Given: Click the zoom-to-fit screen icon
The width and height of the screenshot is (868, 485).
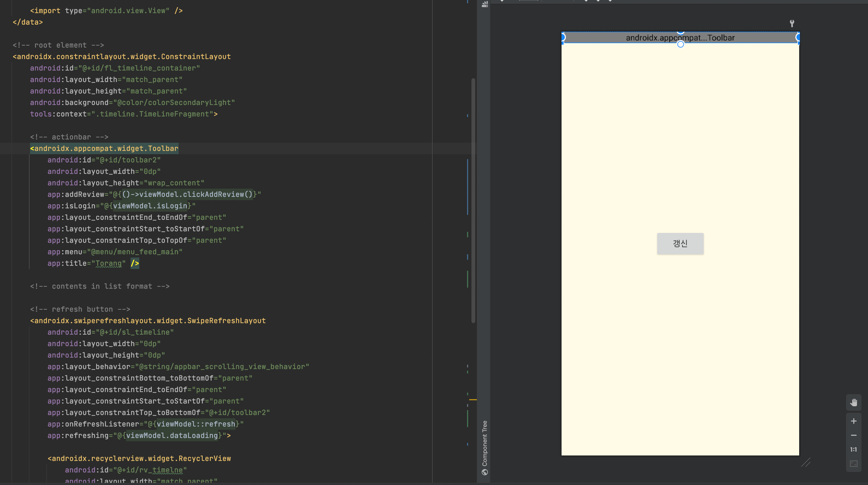Looking at the screenshot, I should pyautogui.click(x=853, y=464).
